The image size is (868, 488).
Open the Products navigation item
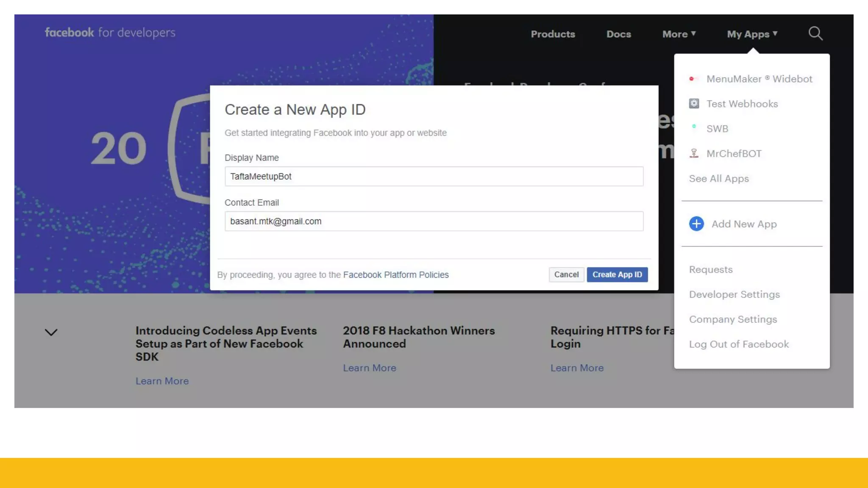tap(553, 34)
